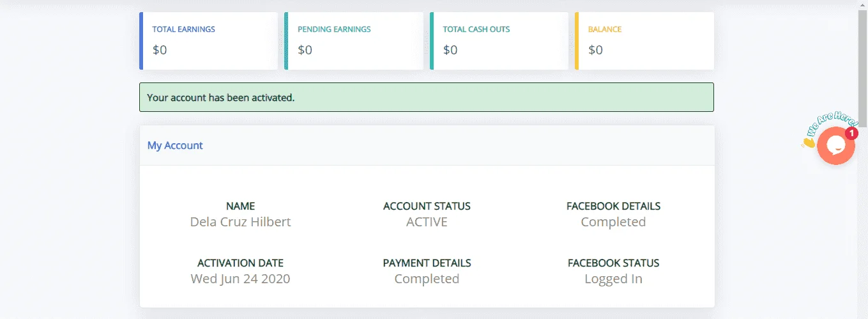Screen dimensions: 868x319
Task: Click the red chat notification badge
Action: click(x=851, y=133)
